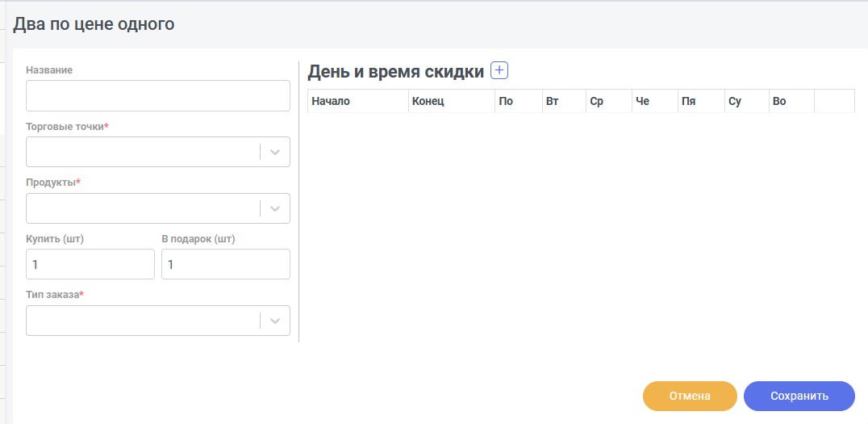Save with the Сохранить button

(799, 396)
